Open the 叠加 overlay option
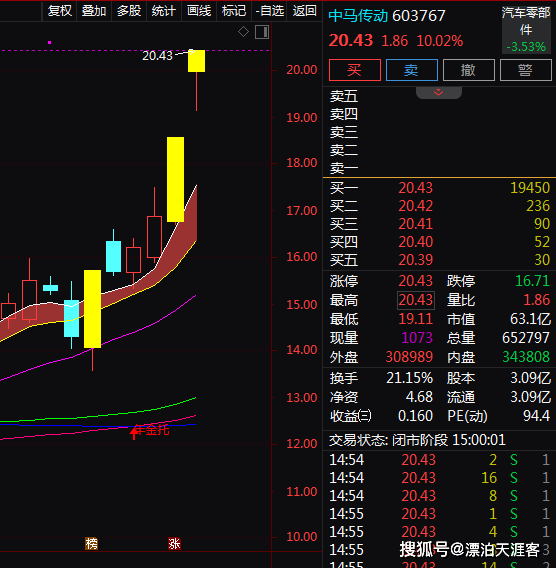Screen dimensions: 556x568 click(x=94, y=11)
